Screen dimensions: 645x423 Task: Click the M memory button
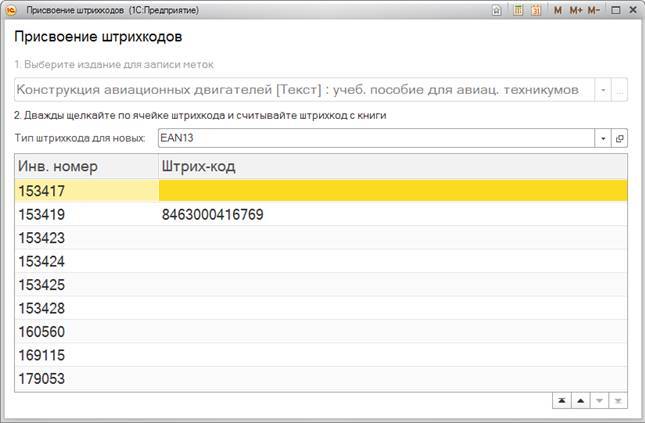coord(558,9)
